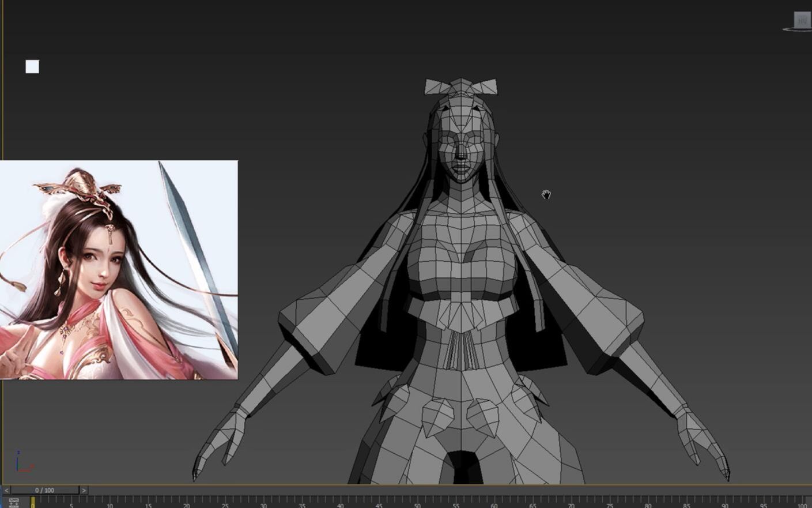Jump to frame 75 on the track bar
The image size is (812, 508).
coord(610,505)
